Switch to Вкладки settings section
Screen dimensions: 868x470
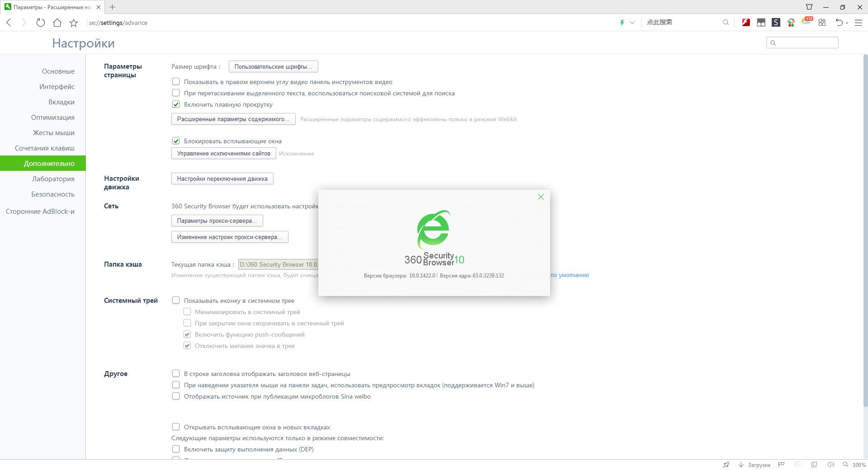[61, 102]
